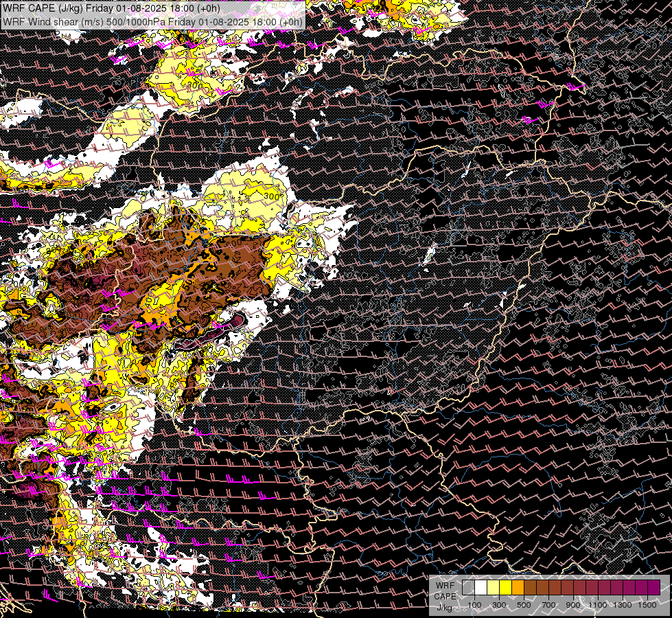Select the last purple legend swatch
The image size is (672, 618).
[x=653, y=587]
